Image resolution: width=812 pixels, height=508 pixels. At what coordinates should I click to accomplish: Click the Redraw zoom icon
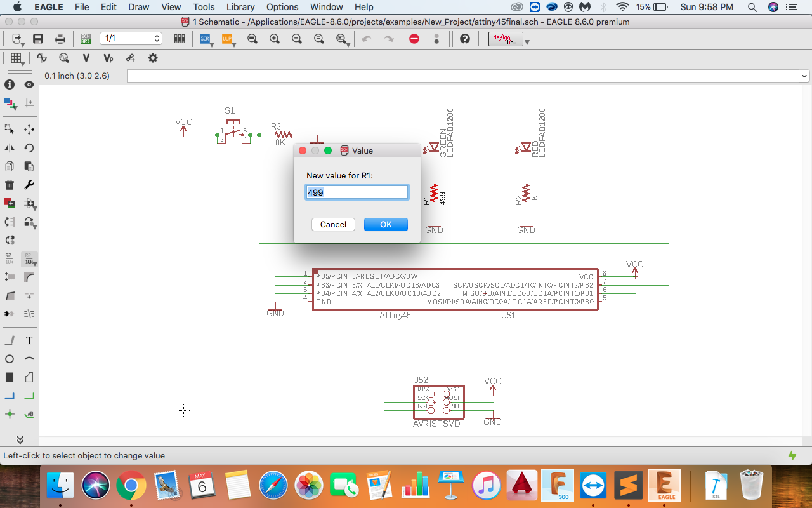(319, 39)
